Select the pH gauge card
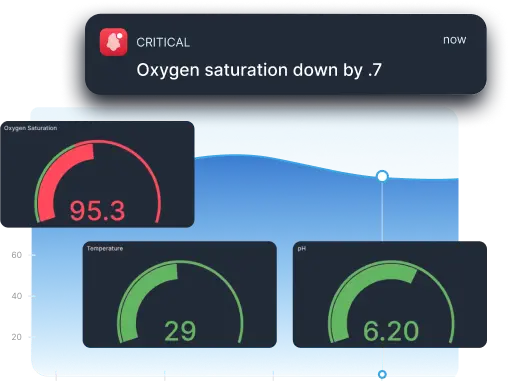The height and width of the screenshot is (383, 509). (x=390, y=295)
